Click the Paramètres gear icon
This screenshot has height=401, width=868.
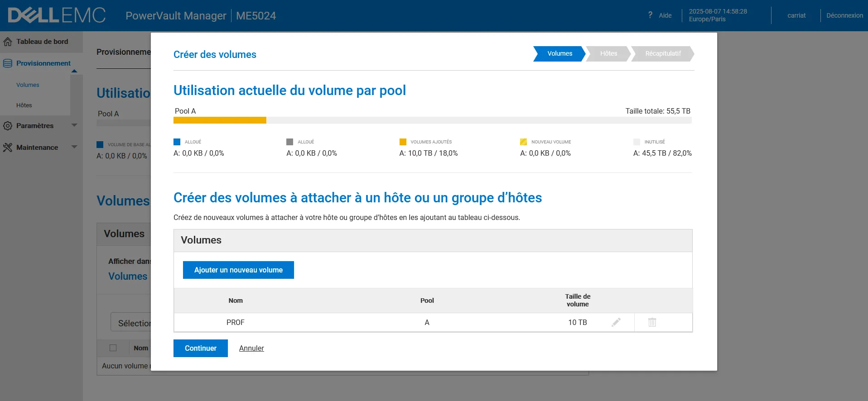click(8, 126)
